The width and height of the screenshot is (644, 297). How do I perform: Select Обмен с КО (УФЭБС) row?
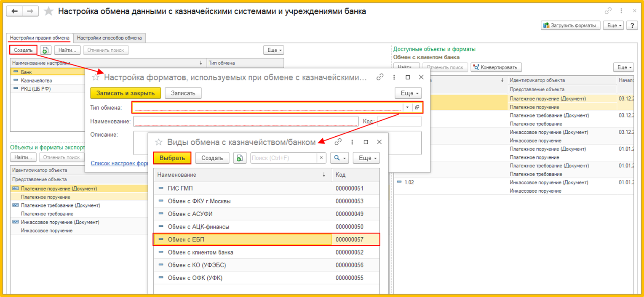[267, 265]
